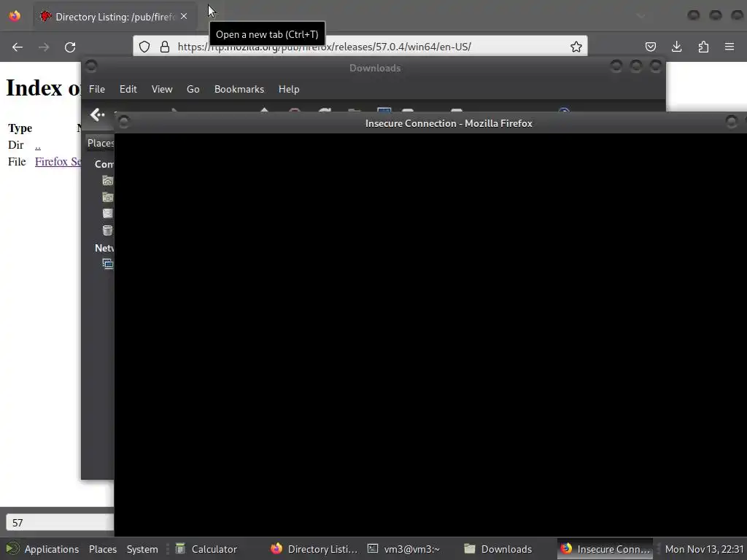The width and height of the screenshot is (747, 560).
Task: Click the back arrow in Downloads file manager
Action: pyautogui.click(x=98, y=114)
